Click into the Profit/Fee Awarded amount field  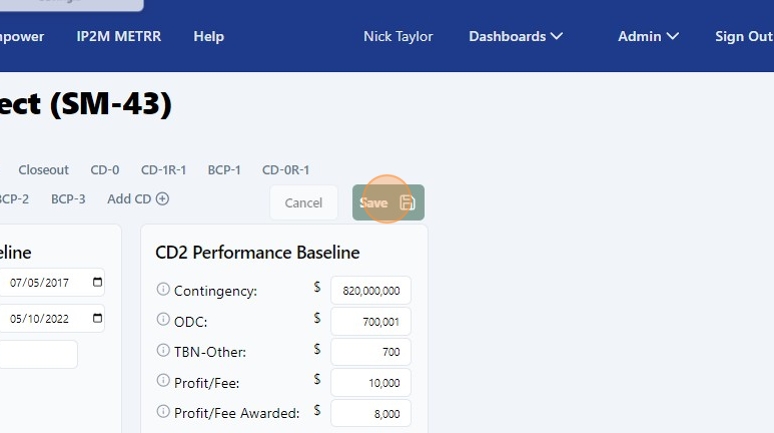(370, 413)
